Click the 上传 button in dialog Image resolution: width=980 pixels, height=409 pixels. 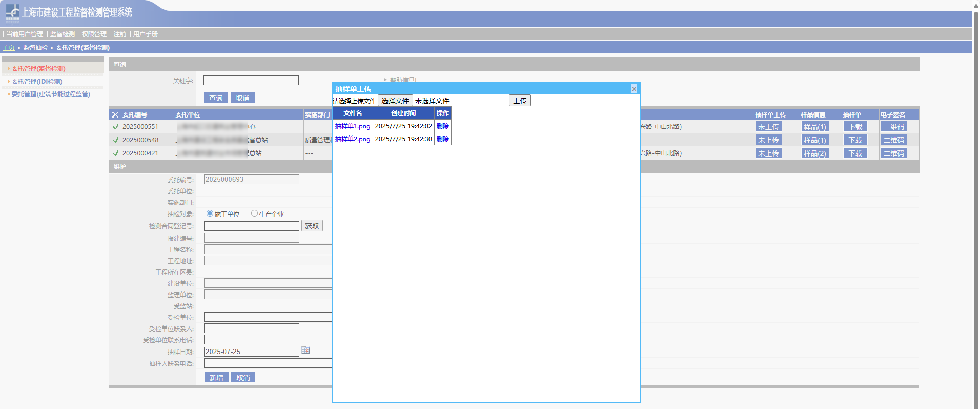(x=520, y=101)
